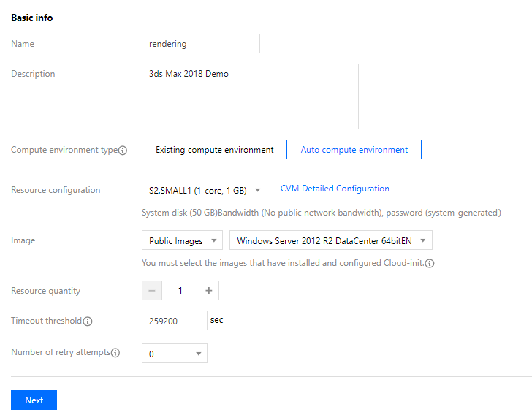
Task: Select Auto compute environment option
Action: click(x=354, y=149)
